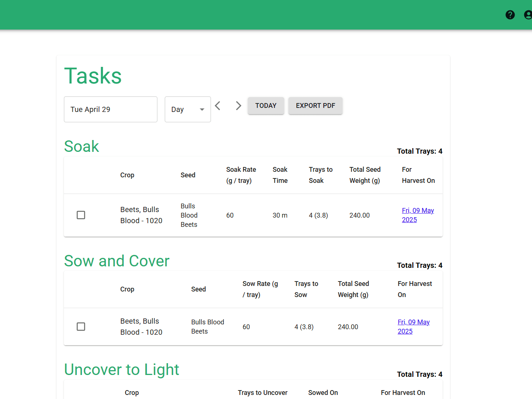Viewport: 532px width, 399px height.
Task: Open the Fri, 09 May 2025 link in Soak table
Action: 417,215
